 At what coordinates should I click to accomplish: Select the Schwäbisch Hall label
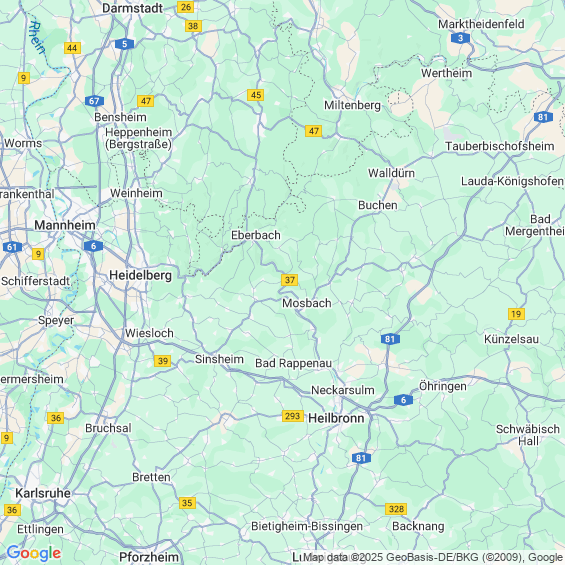pos(528,435)
